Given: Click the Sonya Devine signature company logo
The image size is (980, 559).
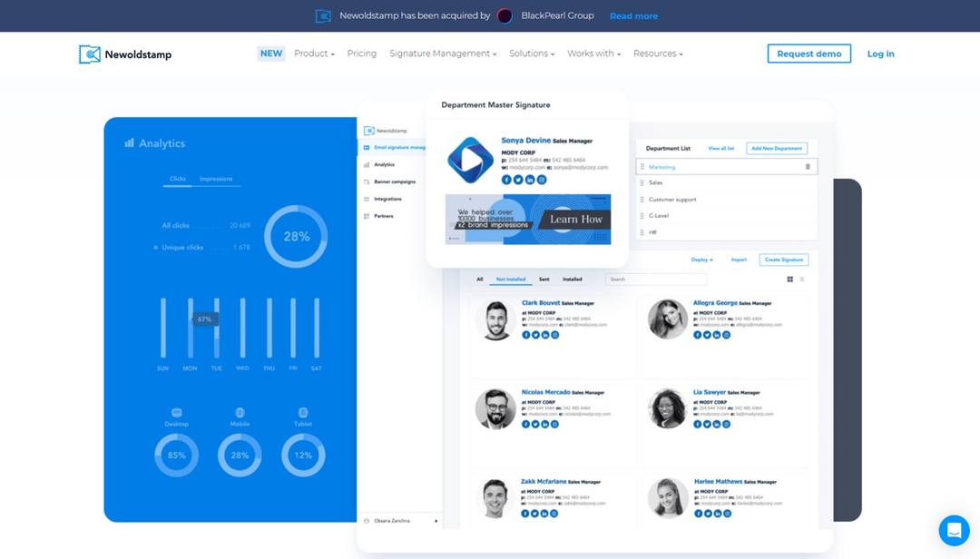Looking at the screenshot, I should pos(470,160).
